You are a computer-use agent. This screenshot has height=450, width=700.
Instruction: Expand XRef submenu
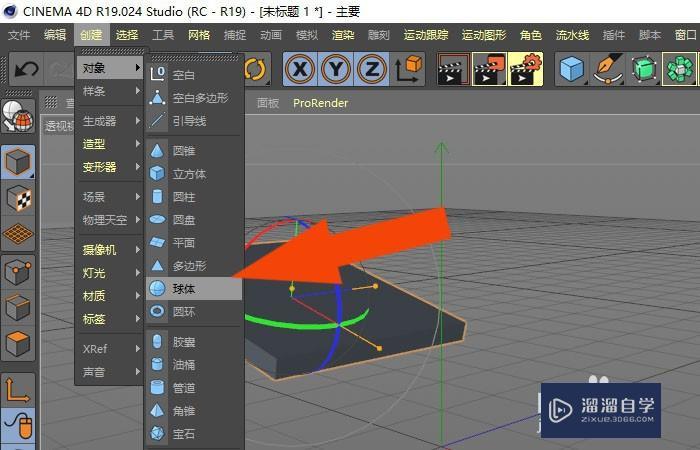[x=110, y=349]
